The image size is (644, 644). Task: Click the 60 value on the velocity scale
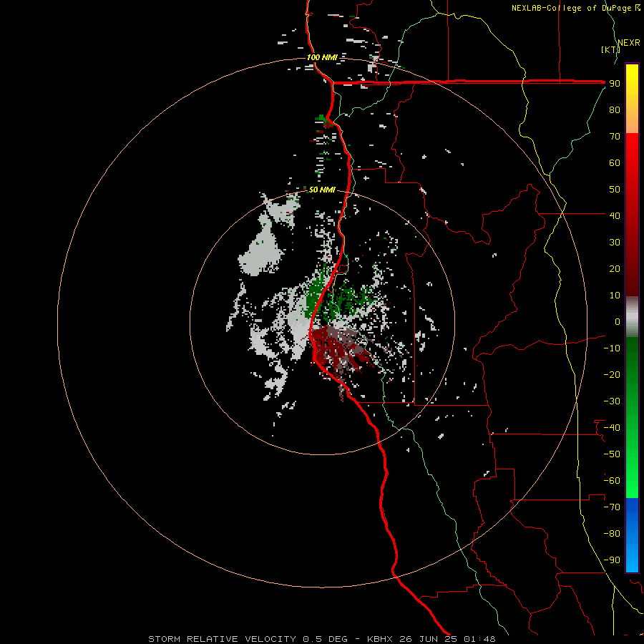[615, 163]
